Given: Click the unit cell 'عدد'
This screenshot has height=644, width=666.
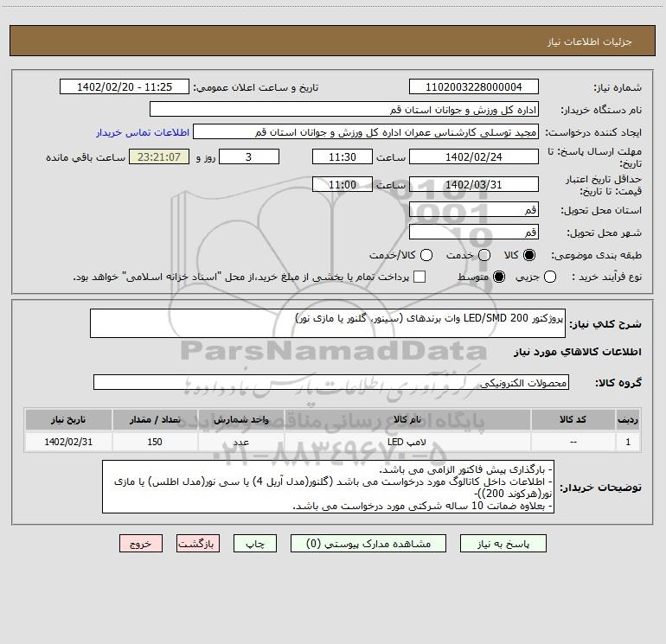Looking at the screenshot, I should pyautogui.click(x=240, y=442).
